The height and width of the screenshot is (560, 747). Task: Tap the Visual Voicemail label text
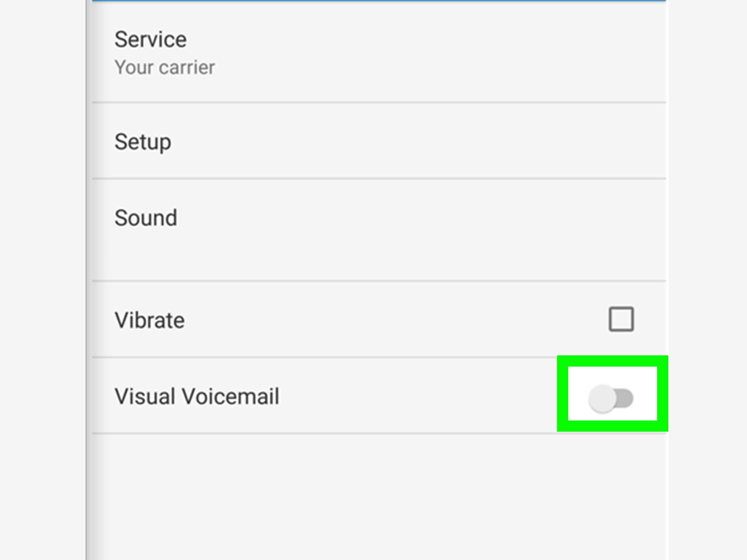click(197, 396)
